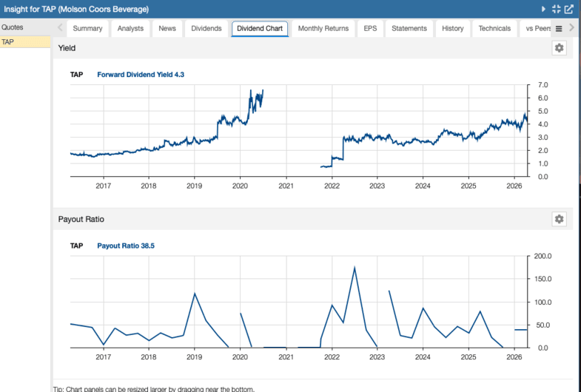581x392 pixels.
Task: Switch to the EPS tab
Action: [x=370, y=29]
